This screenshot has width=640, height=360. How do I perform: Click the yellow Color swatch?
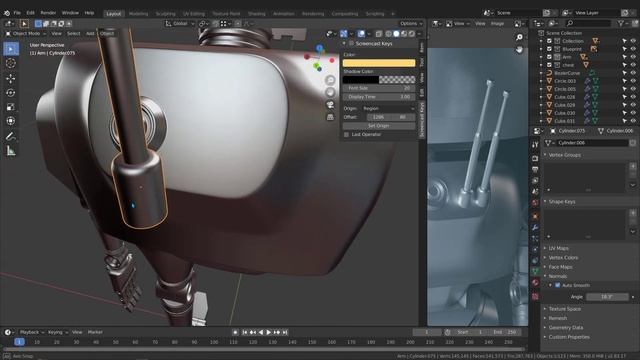[379, 63]
